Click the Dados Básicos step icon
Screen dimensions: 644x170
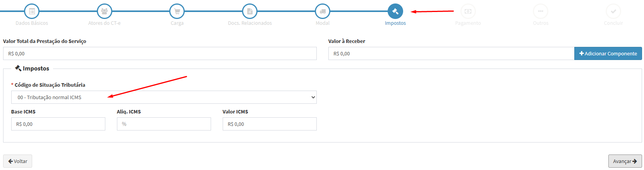pyautogui.click(x=32, y=11)
